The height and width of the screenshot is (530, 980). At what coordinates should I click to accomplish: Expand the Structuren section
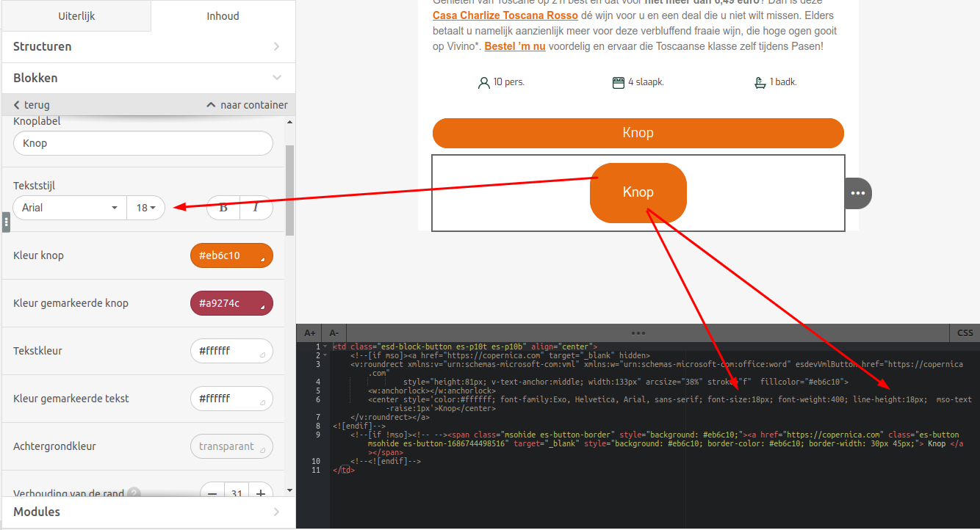(148, 46)
